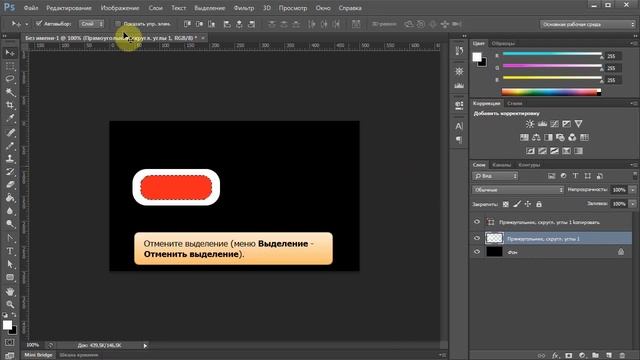
Task: Open the Выделение menu
Action: coord(209,8)
